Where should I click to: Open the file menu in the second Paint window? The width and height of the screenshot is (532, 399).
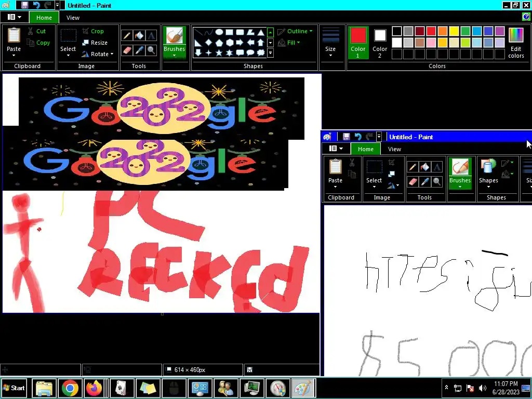(336, 148)
